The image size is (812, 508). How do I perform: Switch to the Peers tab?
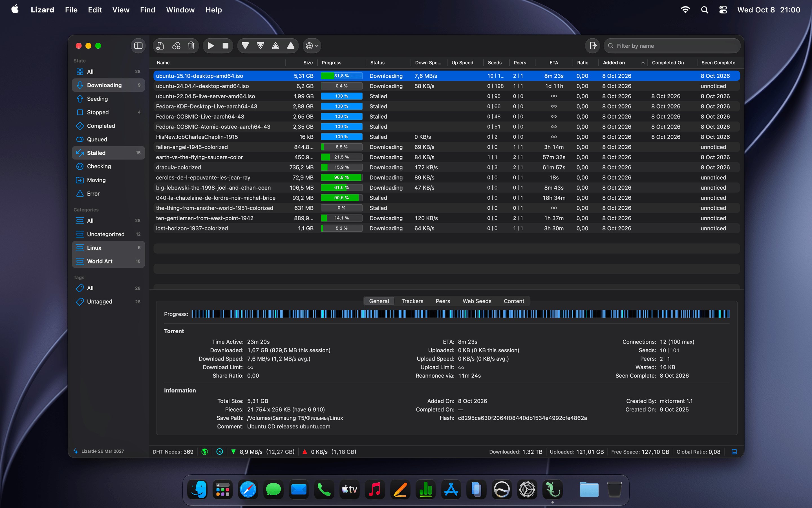(443, 301)
